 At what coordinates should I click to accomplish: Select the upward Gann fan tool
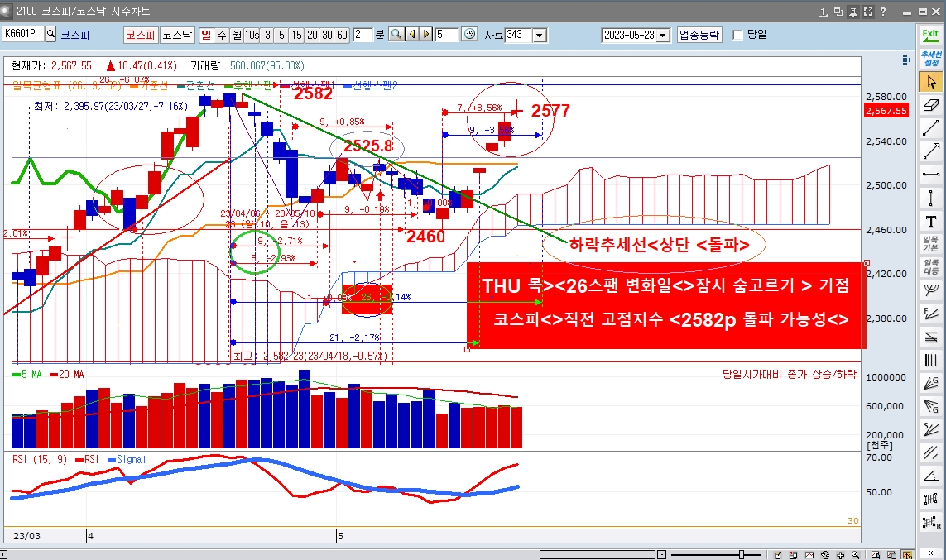(x=930, y=383)
